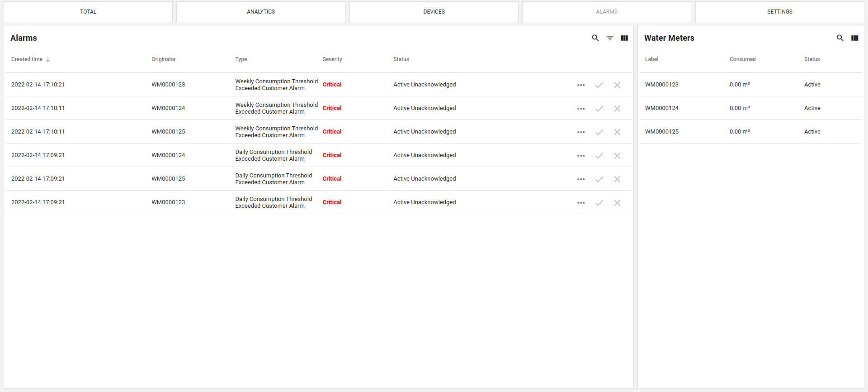The image size is (868, 392).
Task: Open the Alarms filter icon
Action: tap(610, 38)
